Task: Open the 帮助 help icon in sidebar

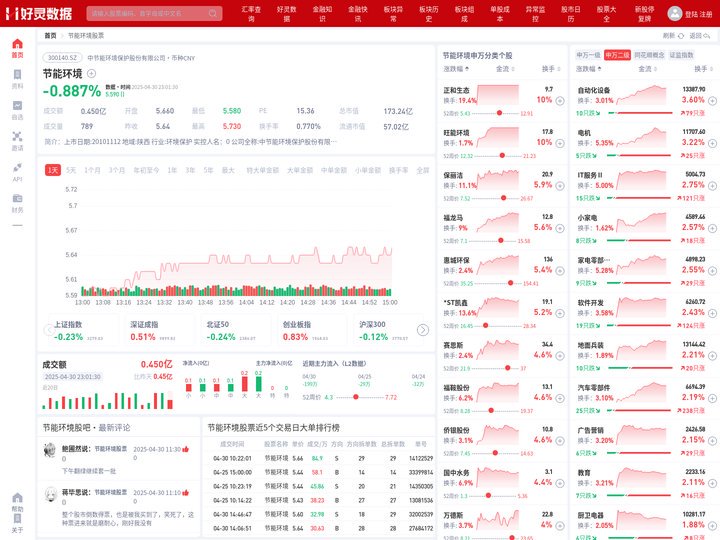Action: pos(17,498)
